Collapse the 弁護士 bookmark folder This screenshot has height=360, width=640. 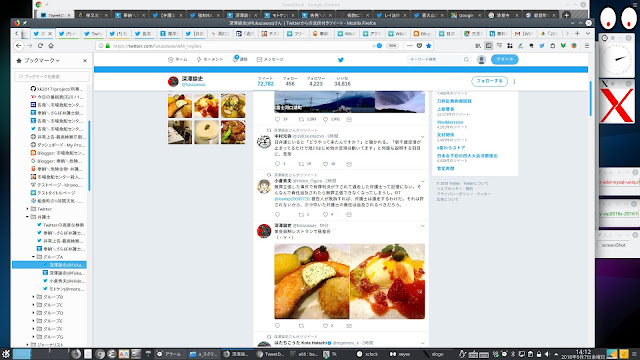[28, 217]
